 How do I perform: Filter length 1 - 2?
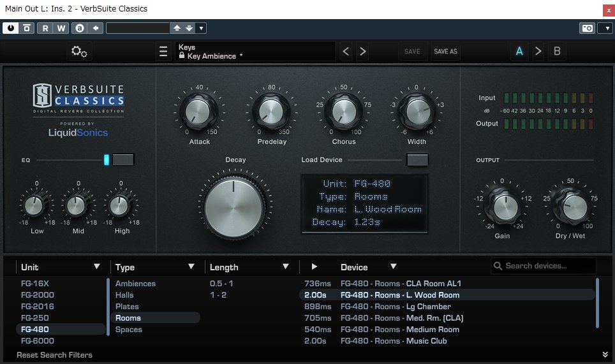point(218,295)
